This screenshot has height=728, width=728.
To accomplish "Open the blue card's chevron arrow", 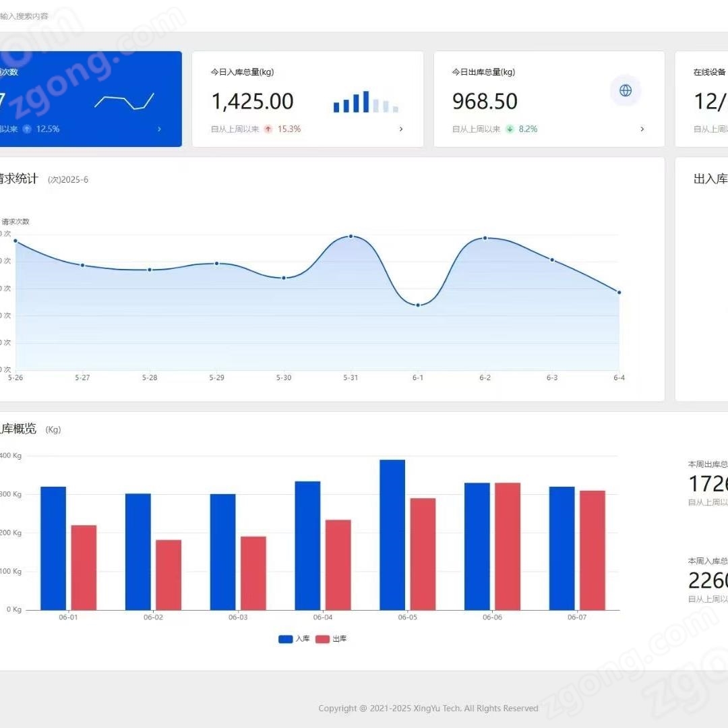I will (x=159, y=129).
